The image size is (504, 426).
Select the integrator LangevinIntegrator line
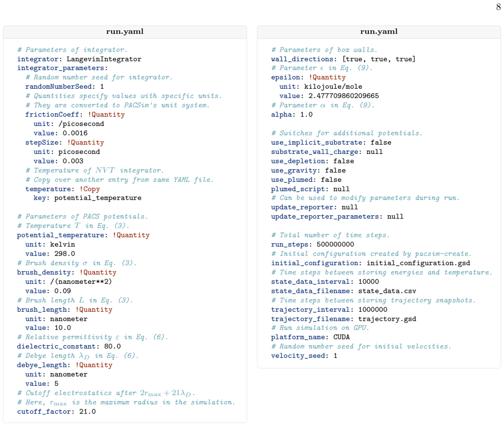pos(79,59)
